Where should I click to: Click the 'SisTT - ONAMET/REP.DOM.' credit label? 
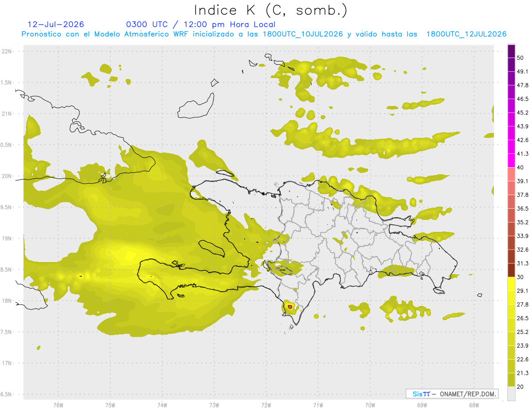[x=452, y=394]
